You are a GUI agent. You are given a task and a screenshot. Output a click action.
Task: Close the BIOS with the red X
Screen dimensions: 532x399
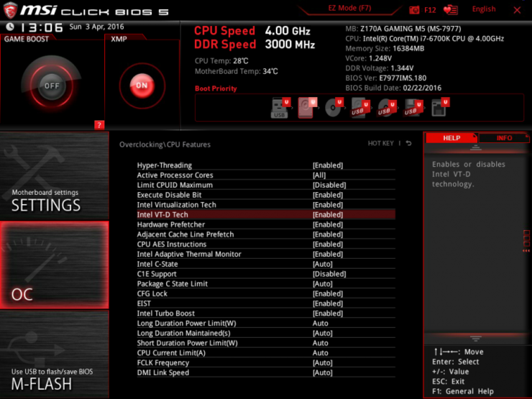click(517, 10)
